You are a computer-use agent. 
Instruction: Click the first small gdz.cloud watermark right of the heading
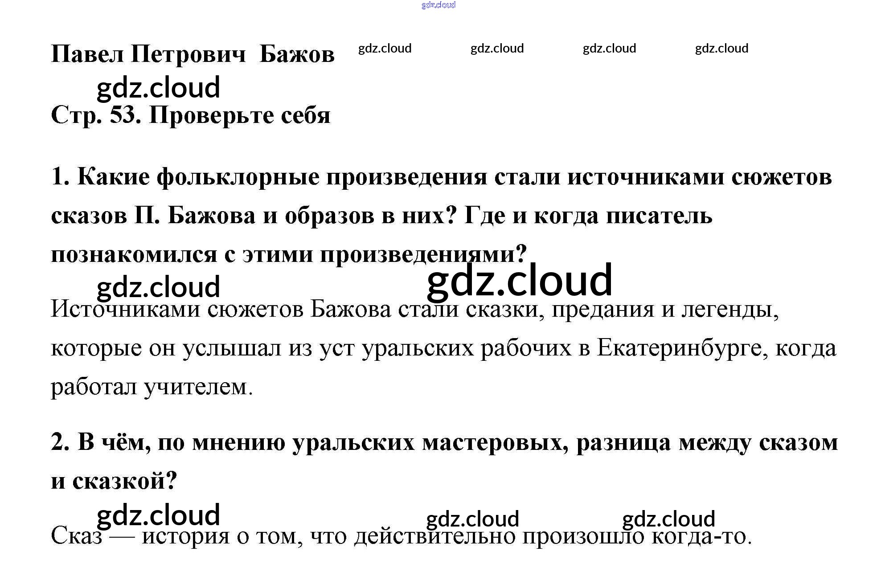(x=385, y=48)
